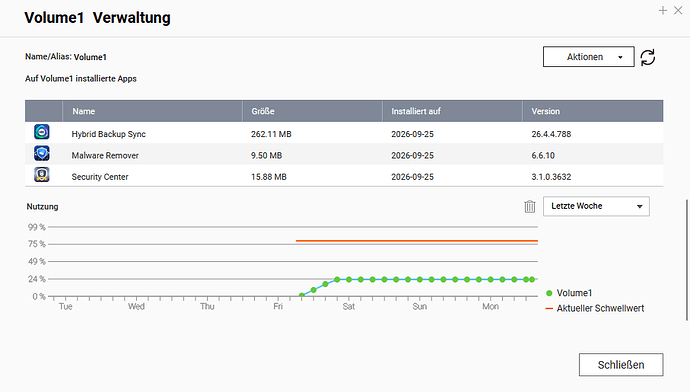
Task: Click the Malware Remover app icon
Action: [x=42, y=154]
